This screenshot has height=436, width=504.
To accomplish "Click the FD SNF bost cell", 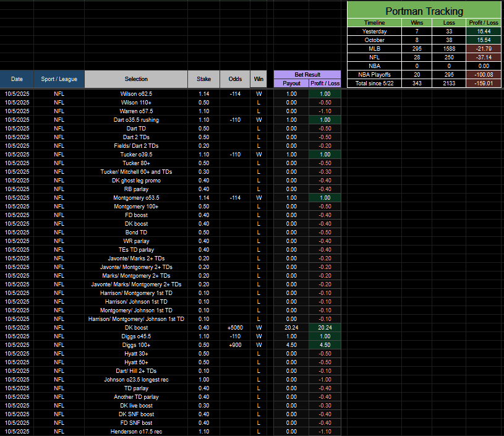I will click(x=136, y=423).
